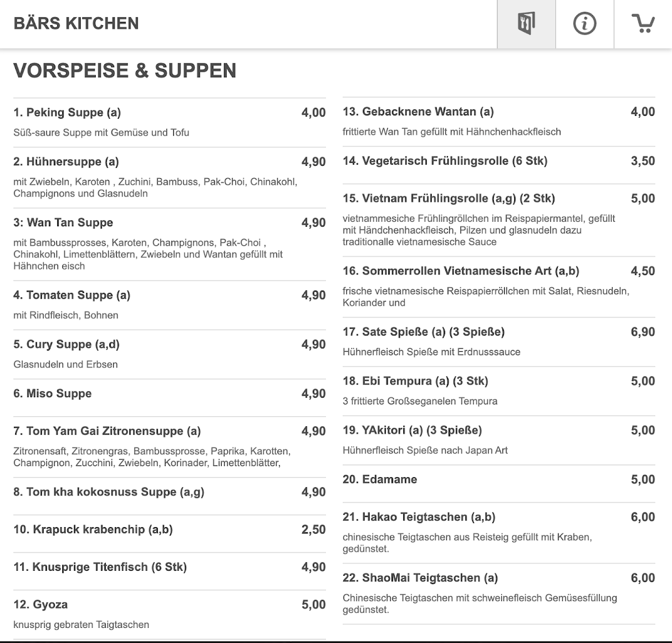This screenshot has width=672, height=643.
Task: Choose 3: Wan Tan Suppe
Action: (x=170, y=244)
